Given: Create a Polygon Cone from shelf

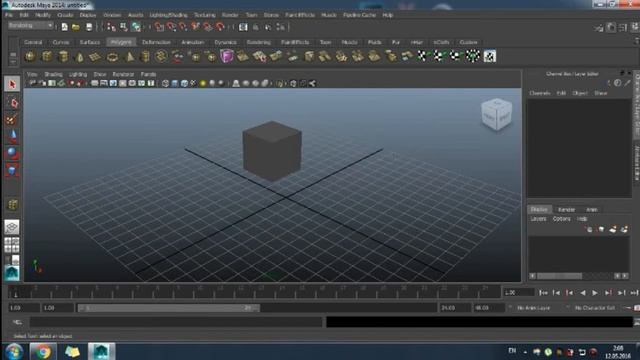Looking at the screenshot, I should (80, 56).
